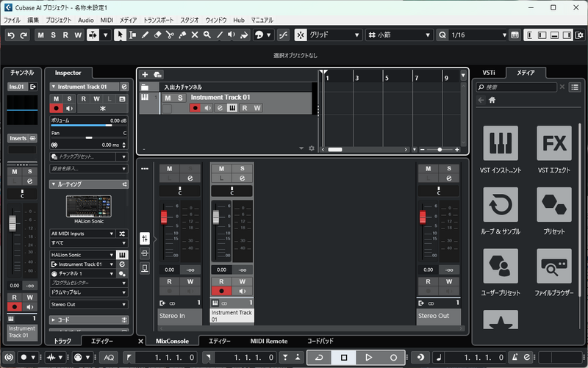Click the Redo arrow in toolbar
This screenshot has width=588, height=368.
24,35
